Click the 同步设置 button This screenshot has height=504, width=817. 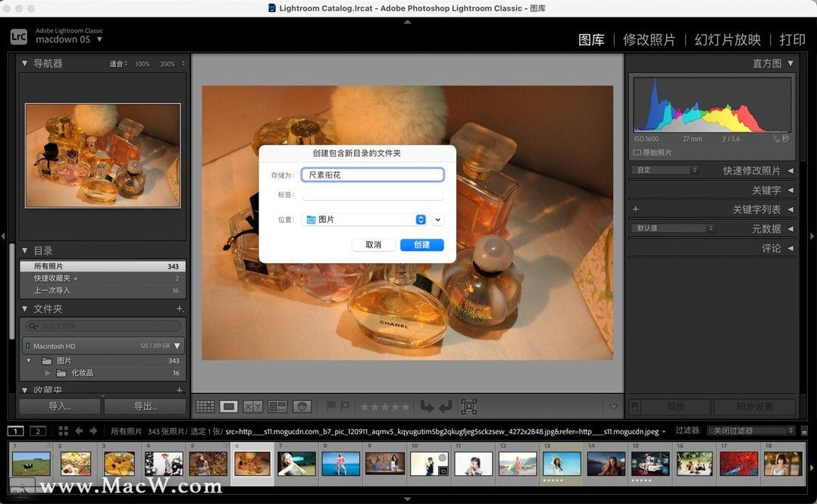tap(755, 406)
